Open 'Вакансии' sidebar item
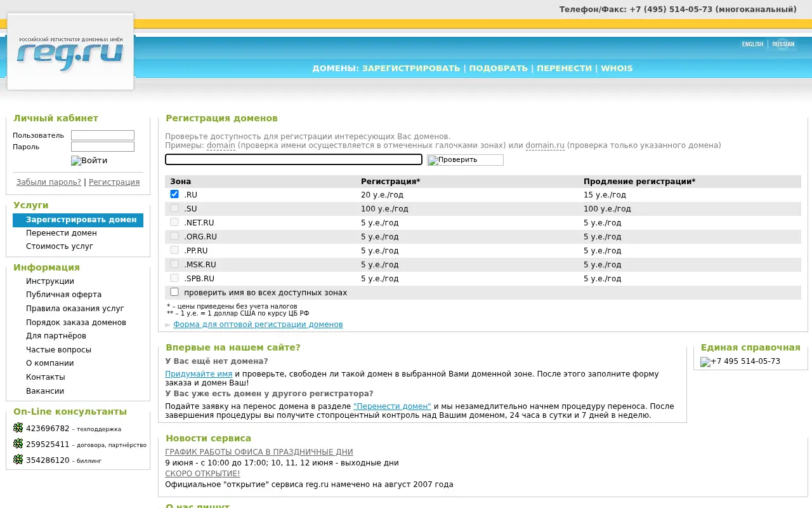Viewport: 812px width, 508px height. pos(45,391)
